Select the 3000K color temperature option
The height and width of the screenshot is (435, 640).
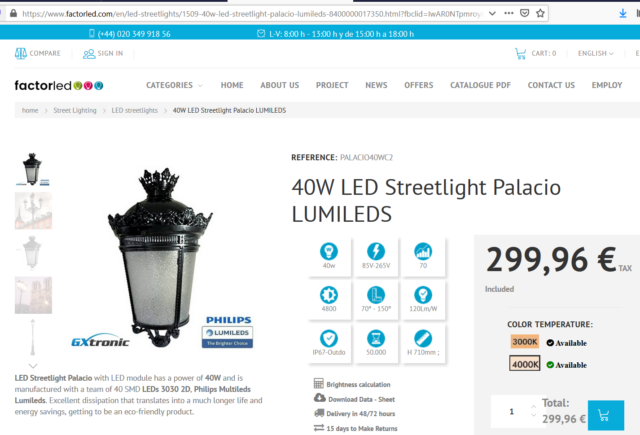tap(524, 342)
